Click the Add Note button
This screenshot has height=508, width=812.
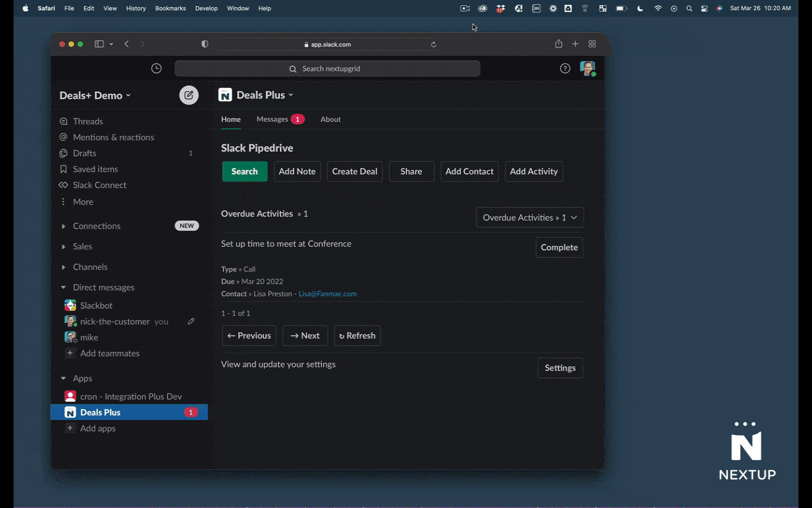297,171
